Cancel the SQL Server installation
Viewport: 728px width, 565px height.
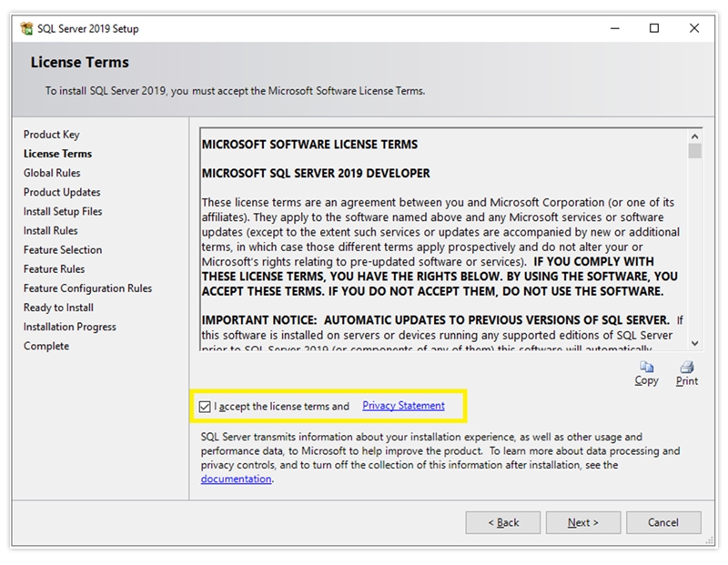[663, 522]
